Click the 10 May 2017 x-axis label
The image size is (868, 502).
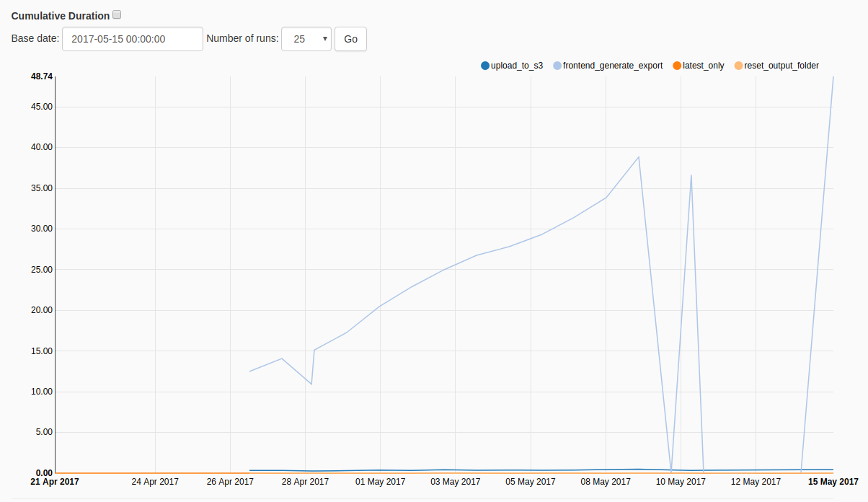[681, 481]
